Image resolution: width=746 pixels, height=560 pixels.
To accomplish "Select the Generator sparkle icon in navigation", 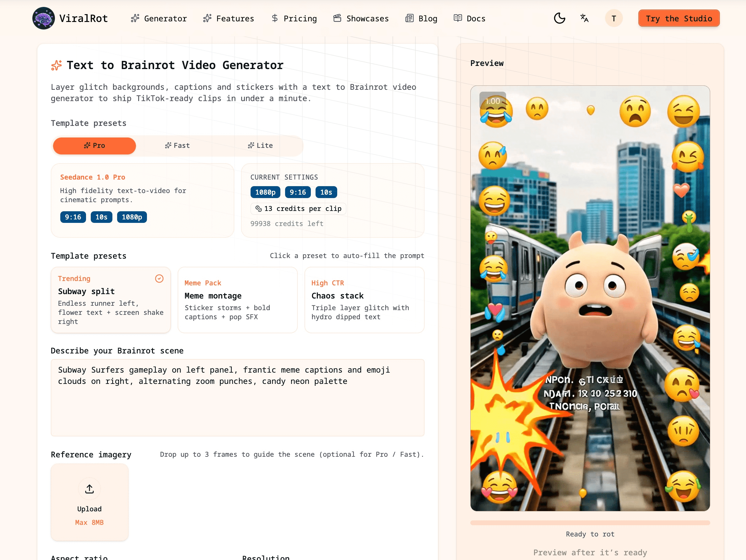I will (x=135, y=18).
